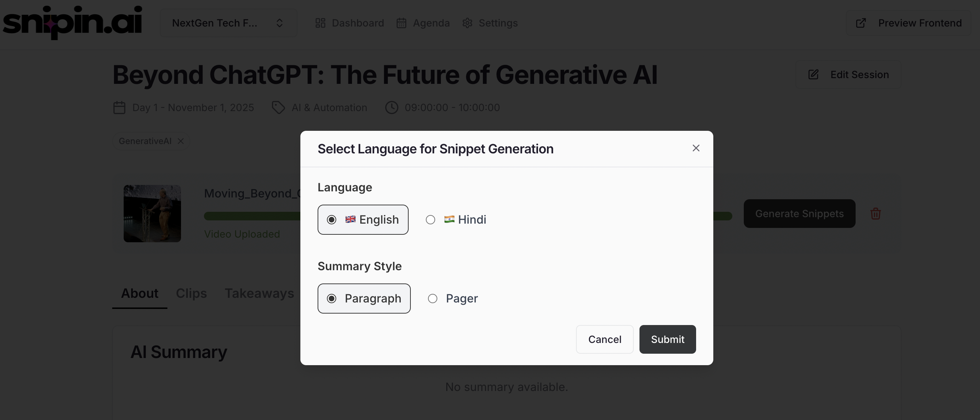Click the clock icon by session time
Screen dimensions: 980x420
(x=391, y=108)
